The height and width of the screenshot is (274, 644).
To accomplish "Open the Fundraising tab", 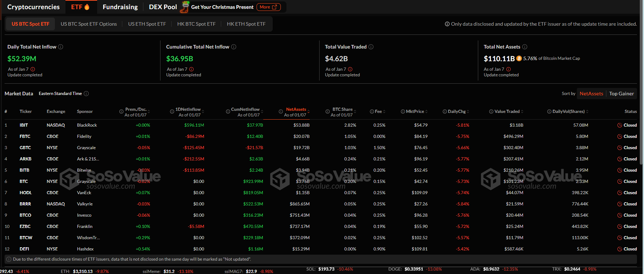I will click(x=120, y=7).
